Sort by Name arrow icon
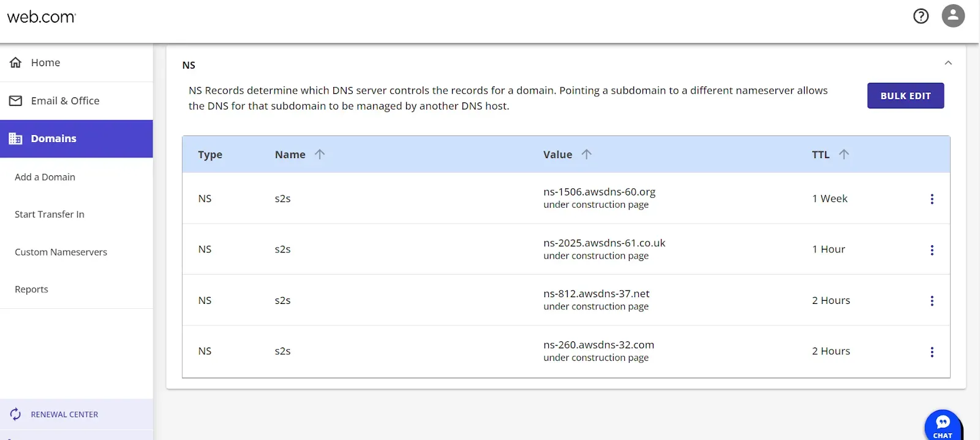Screen dimensions: 980x440 [x=320, y=154]
